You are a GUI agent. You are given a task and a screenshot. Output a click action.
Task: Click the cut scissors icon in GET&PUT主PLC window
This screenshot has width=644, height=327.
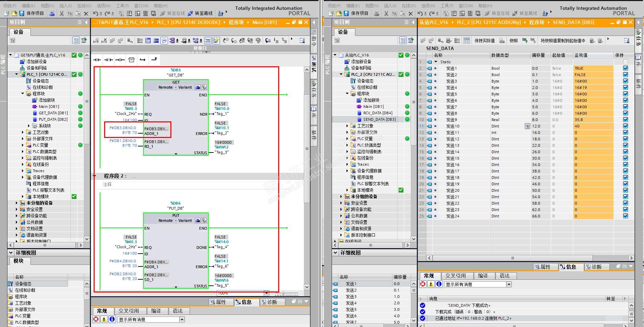62,14
